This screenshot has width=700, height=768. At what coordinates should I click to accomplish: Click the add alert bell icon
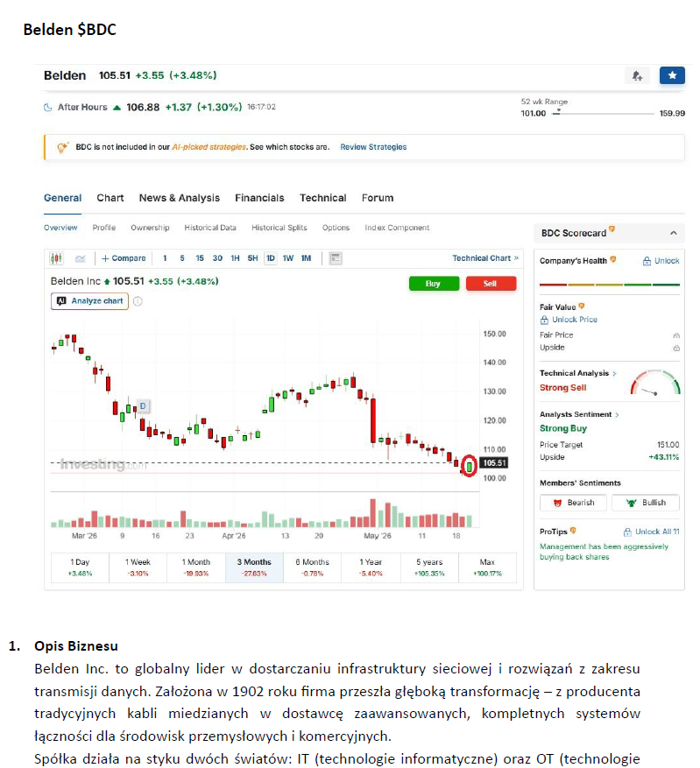pyautogui.click(x=637, y=76)
